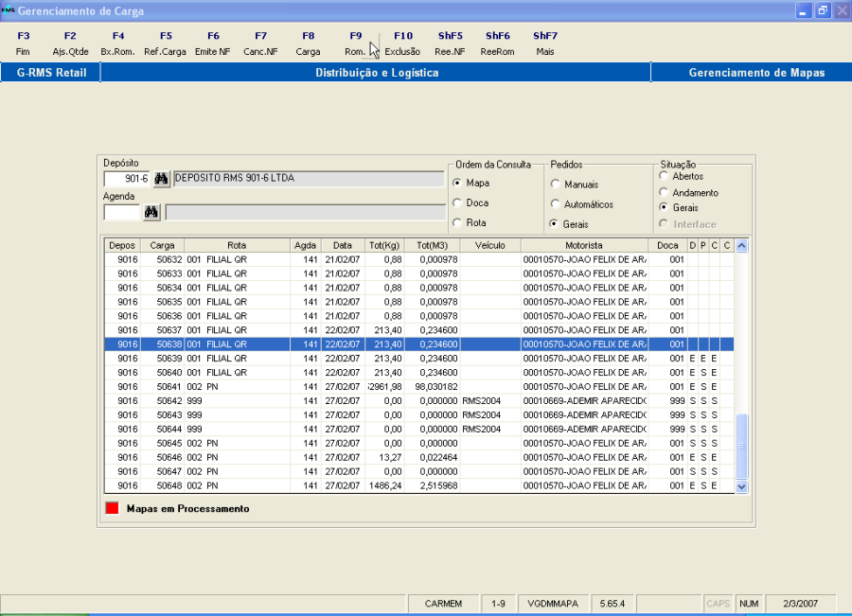This screenshot has height=616, width=852.
Task: Select row with carga 50639
Action: (x=419, y=359)
